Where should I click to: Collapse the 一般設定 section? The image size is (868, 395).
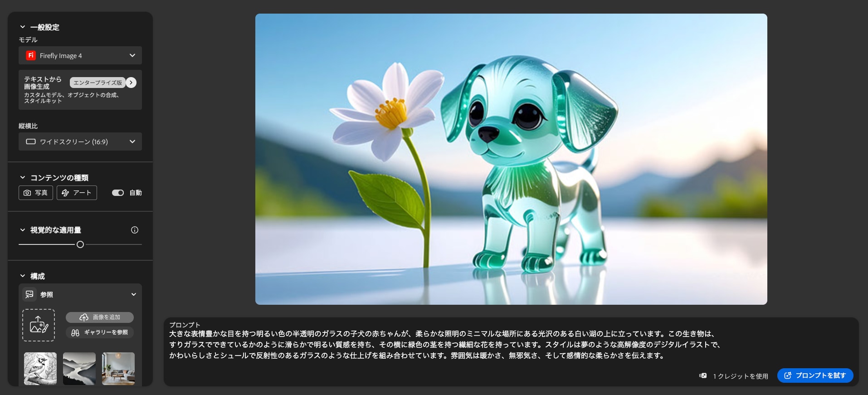point(23,27)
